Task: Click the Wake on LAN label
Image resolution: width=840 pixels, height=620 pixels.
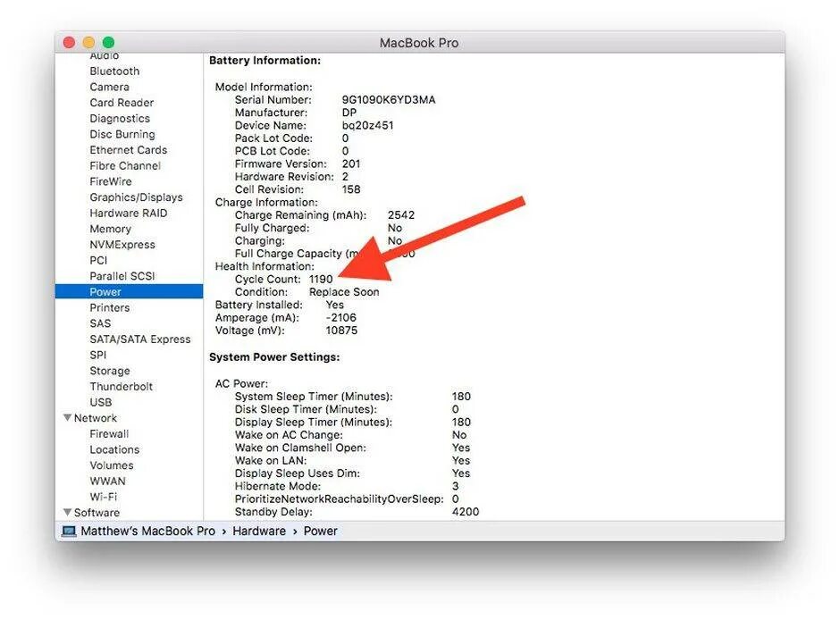Action: coord(271,460)
